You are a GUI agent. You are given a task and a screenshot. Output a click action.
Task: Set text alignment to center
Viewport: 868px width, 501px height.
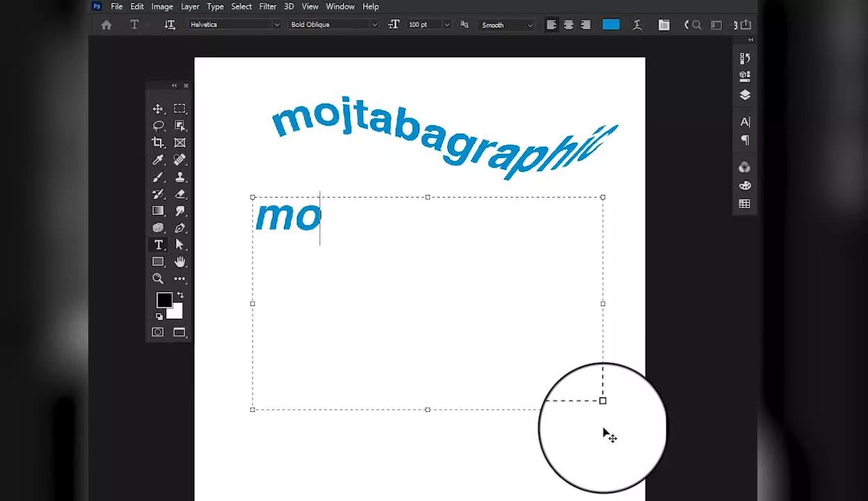coord(568,25)
